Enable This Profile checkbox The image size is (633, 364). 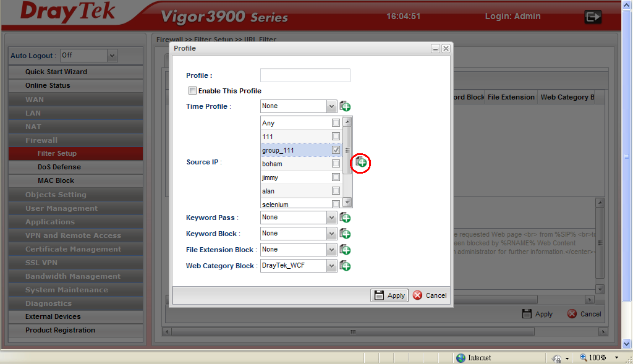[193, 91]
